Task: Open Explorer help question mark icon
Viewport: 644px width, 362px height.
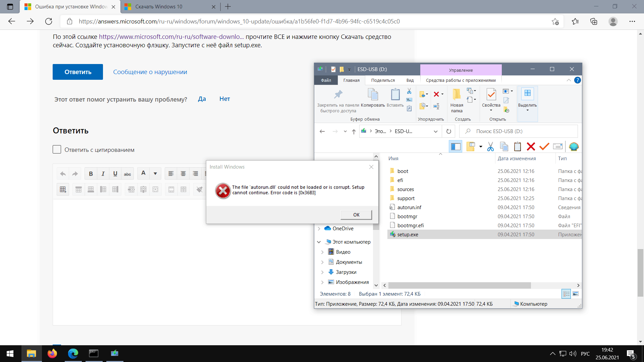Action: click(x=577, y=80)
